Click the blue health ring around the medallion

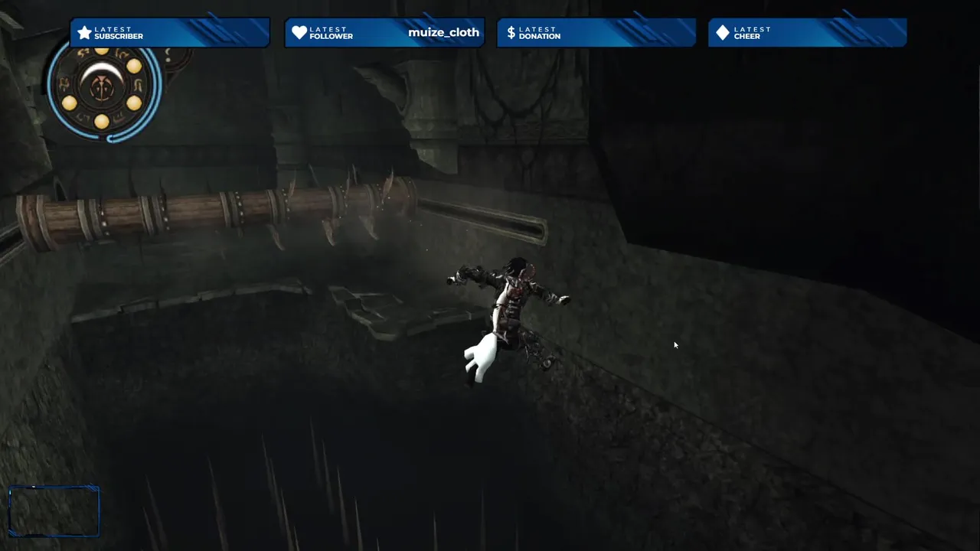tap(158, 86)
